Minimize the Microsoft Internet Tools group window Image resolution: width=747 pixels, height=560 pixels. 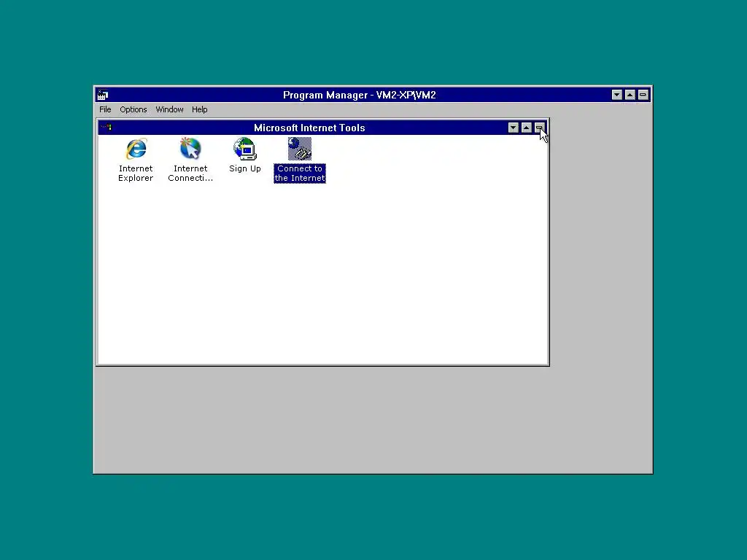(513, 128)
